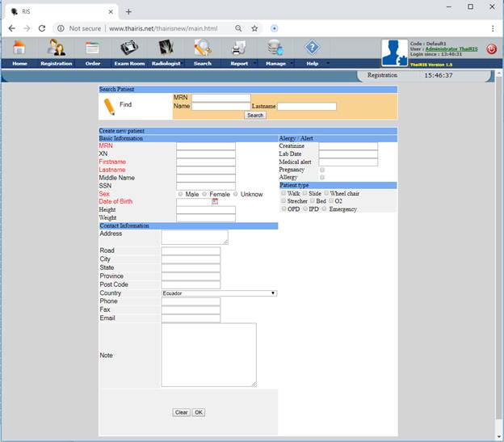The height and width of the screenshot is (442, 504).
Task: Open the Exam Room camera icon
Action: pos(129,48)
